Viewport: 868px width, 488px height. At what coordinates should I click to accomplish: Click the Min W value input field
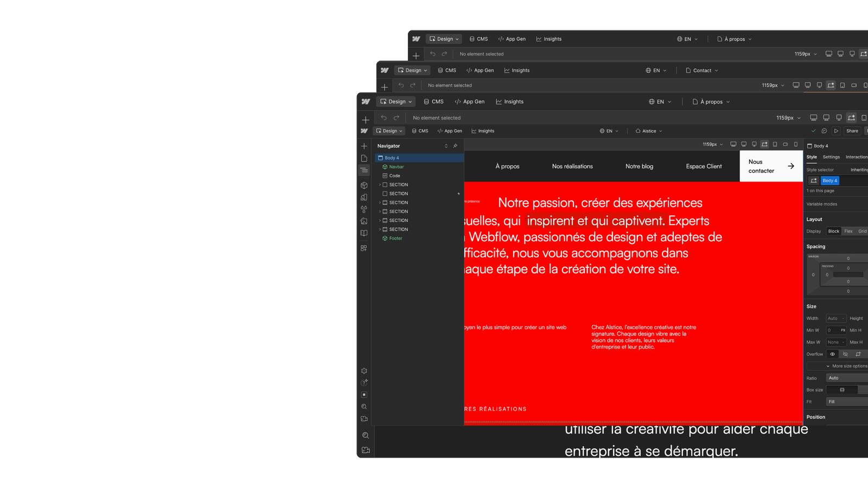click(x=833, y=330)
